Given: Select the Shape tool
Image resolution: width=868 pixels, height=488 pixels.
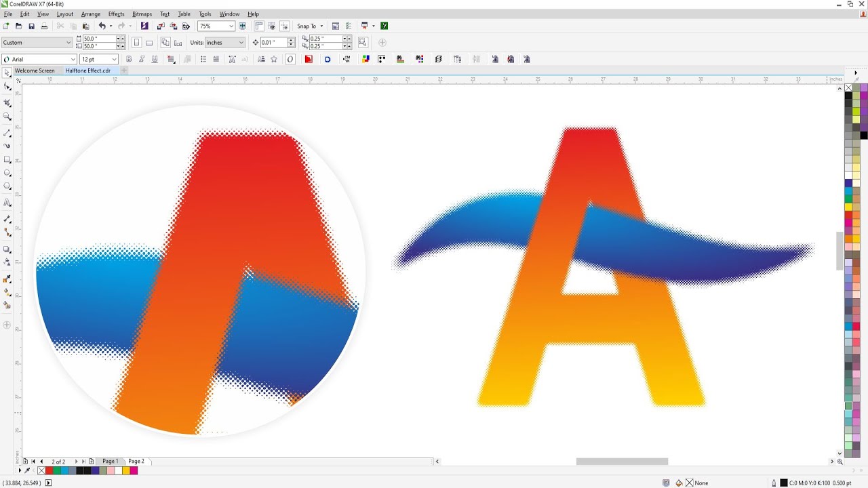Looking at the screenshot, I should coord(7,87).
